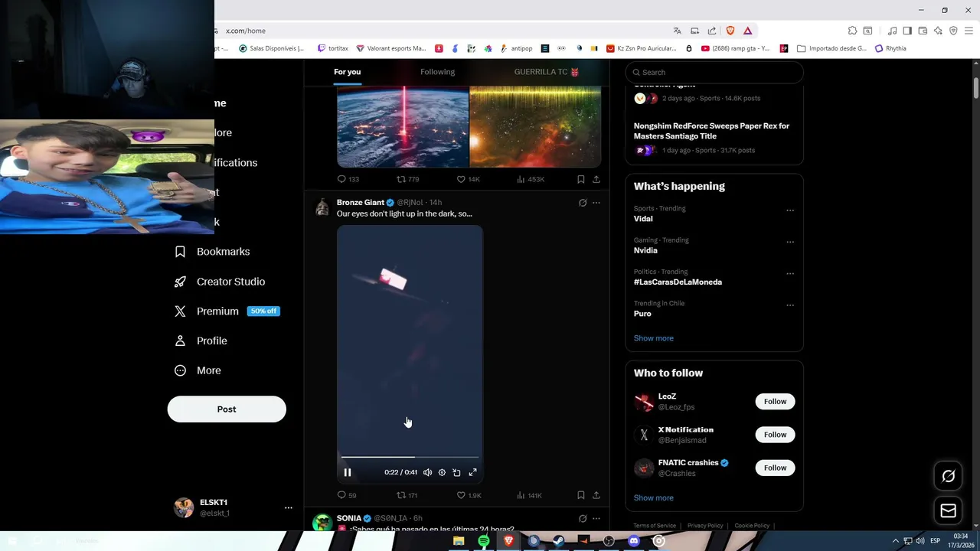This screenshot has width=980, height=551.
Task: Open Creator Studio in sidebar
Action: (220, 282)
